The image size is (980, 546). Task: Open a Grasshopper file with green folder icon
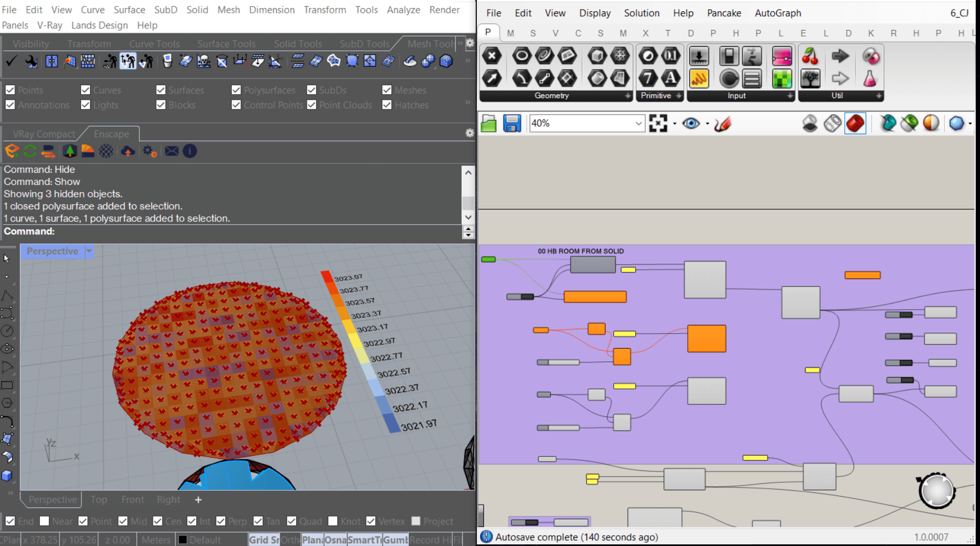click(x=489, y=123)
